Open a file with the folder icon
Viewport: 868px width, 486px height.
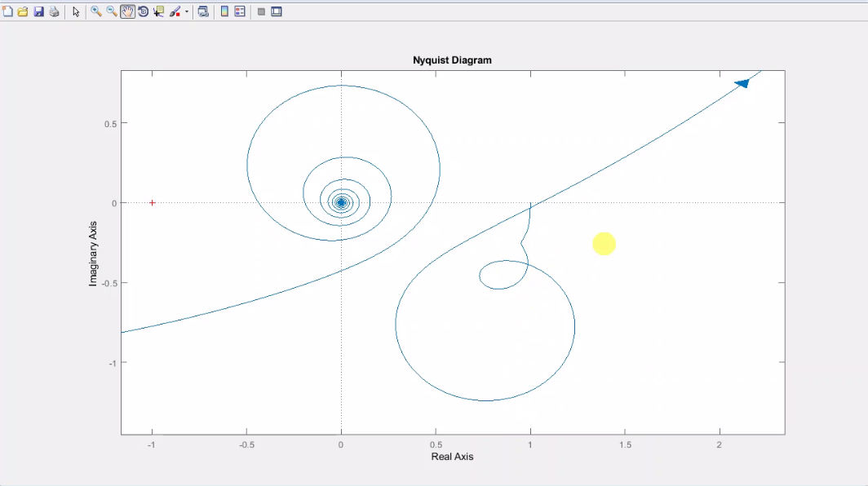[23, 12]
